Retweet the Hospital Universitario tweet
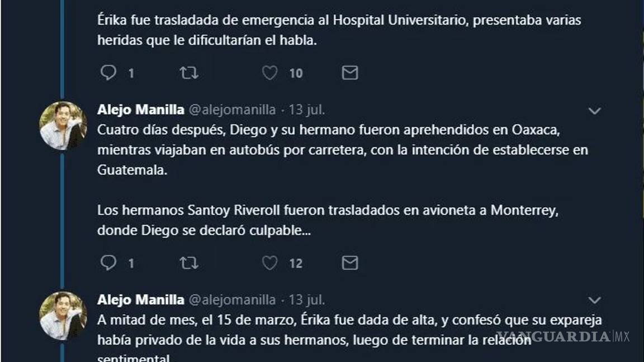644x362 pixels. point(189,73)
